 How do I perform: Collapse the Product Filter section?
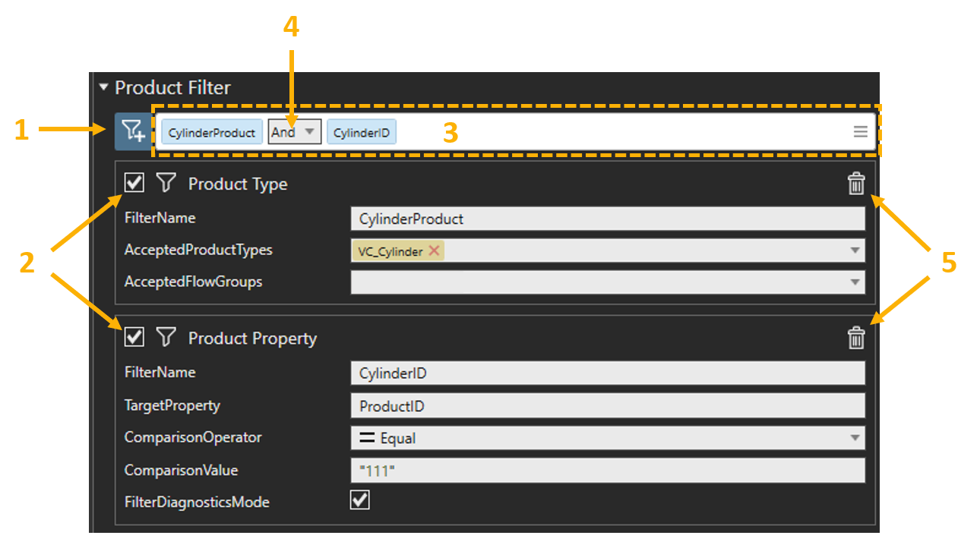103,88
